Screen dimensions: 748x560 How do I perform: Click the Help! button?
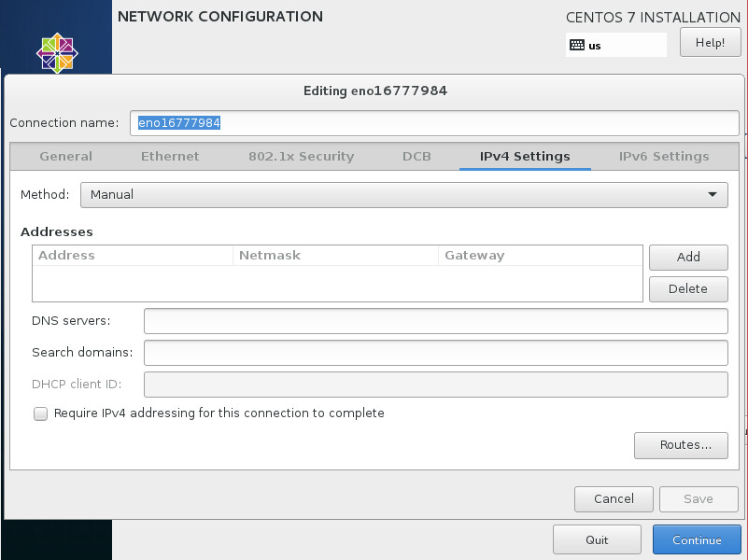[x=710, y=43]
